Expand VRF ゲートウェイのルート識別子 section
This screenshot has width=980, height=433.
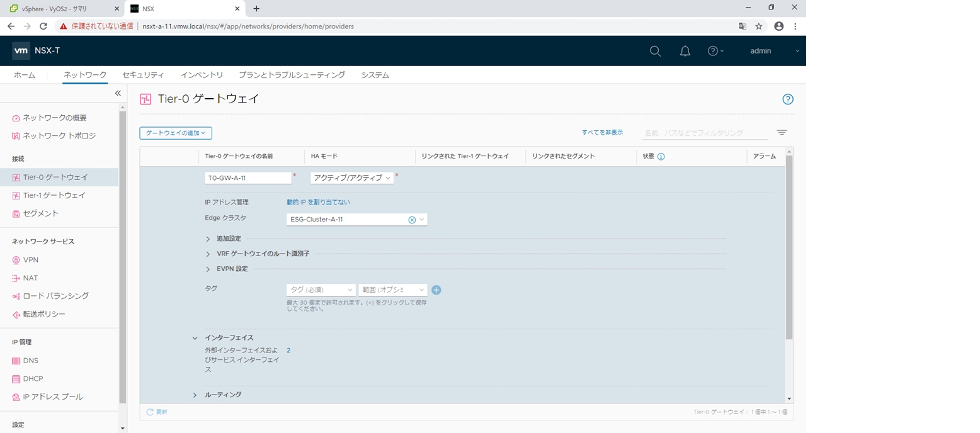(208, 254)
